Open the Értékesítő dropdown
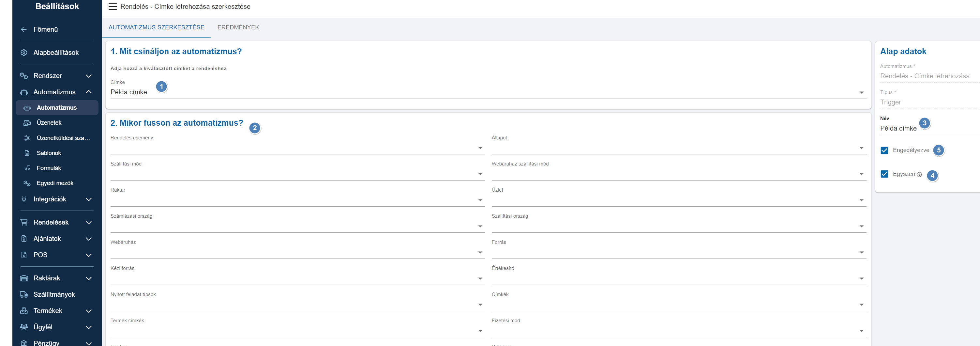This screenshot has width=980, height=346. [679, 279]
